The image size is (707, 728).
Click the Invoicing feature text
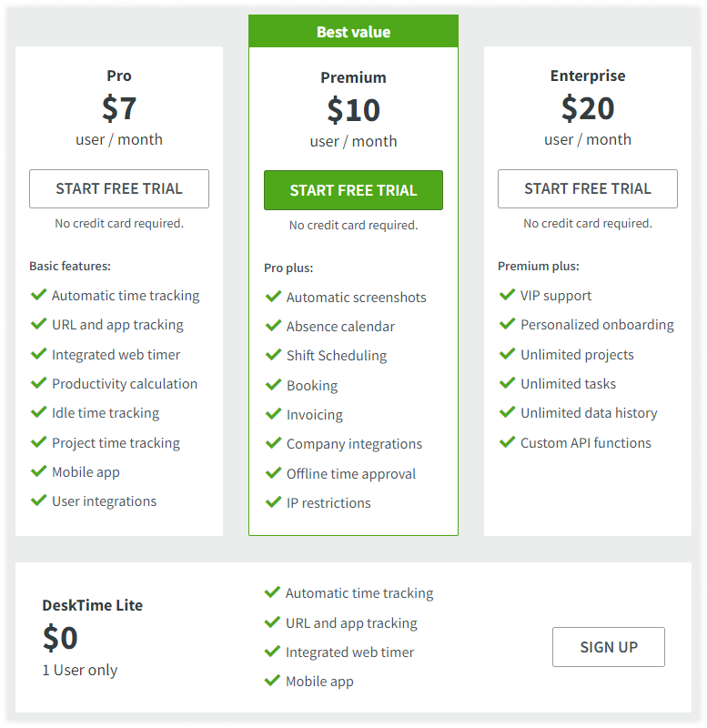tap(315, 415)
